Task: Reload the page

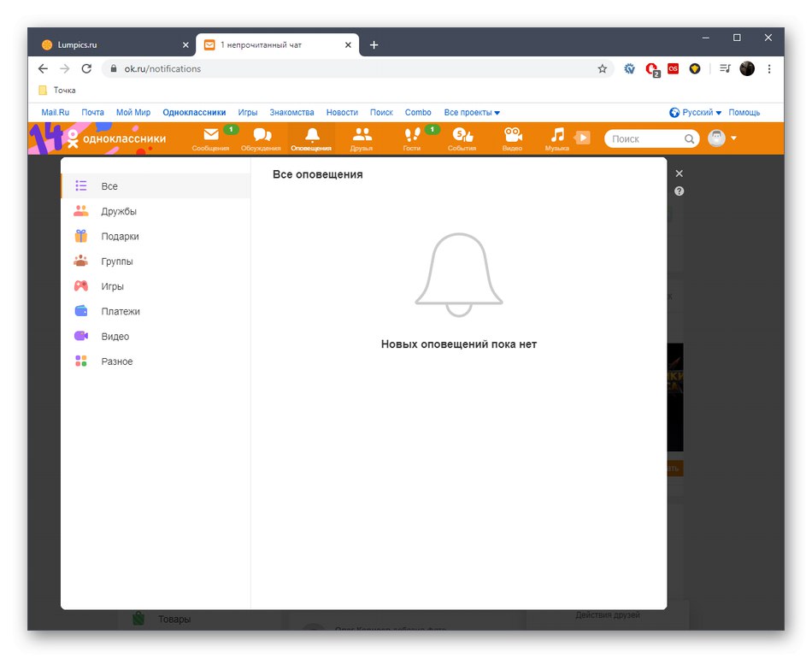Action: [86, 68]
